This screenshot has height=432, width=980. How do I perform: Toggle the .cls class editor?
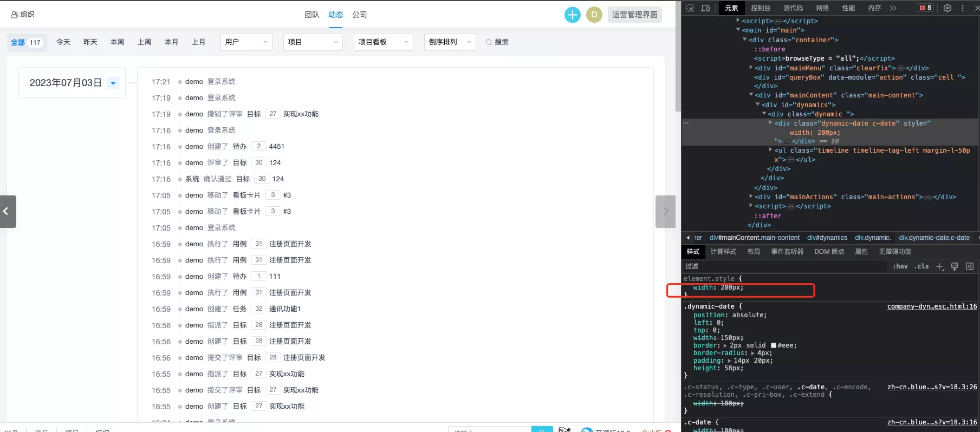pos(921,266)
